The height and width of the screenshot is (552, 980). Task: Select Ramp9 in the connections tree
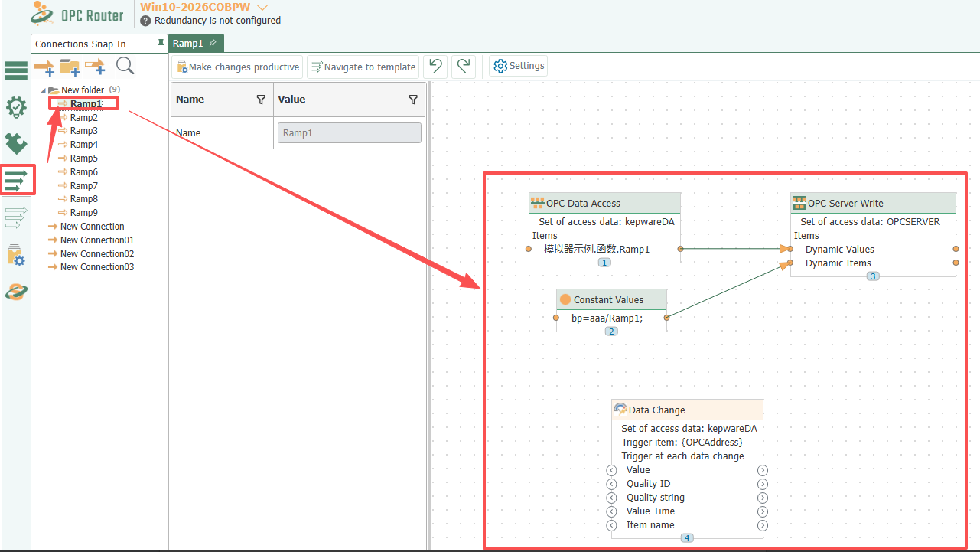click(84, 213)
